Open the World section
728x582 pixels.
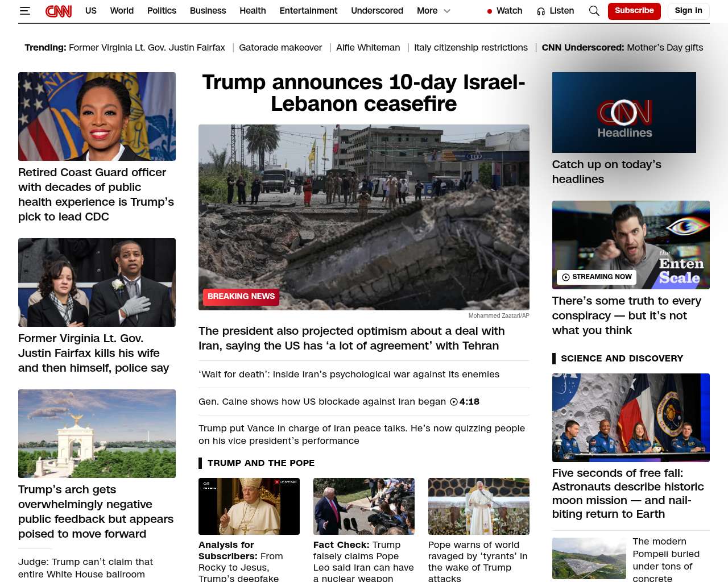click(x=122, y=11)
